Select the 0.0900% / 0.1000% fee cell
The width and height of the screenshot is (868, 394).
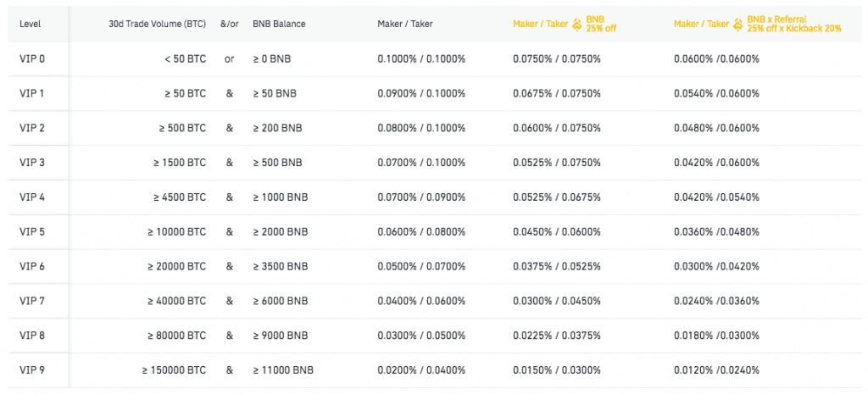[x=421, y=93]
